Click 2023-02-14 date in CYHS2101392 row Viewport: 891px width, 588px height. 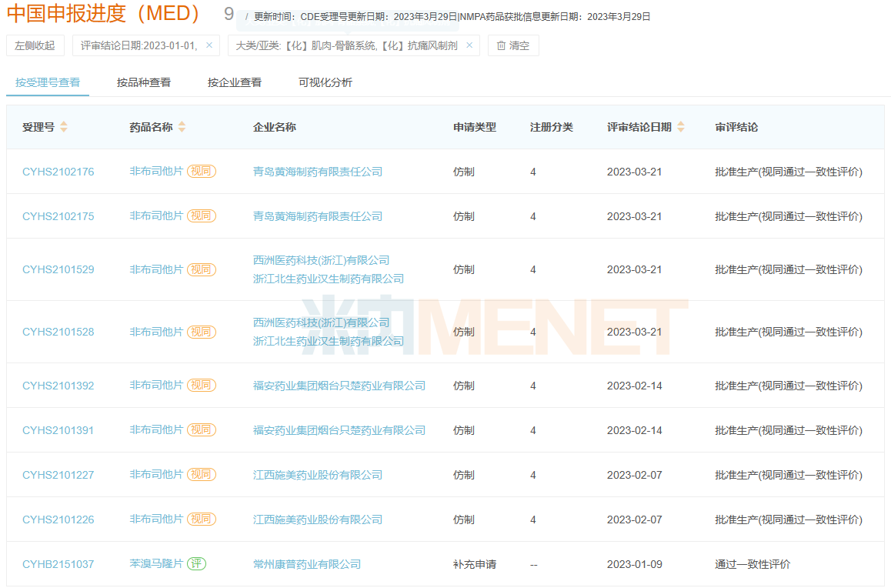634,386
